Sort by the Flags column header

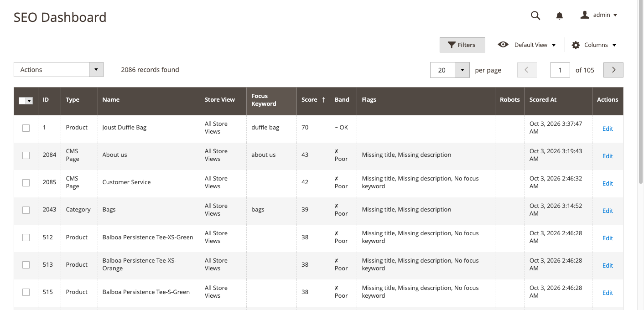pos(426,101)
